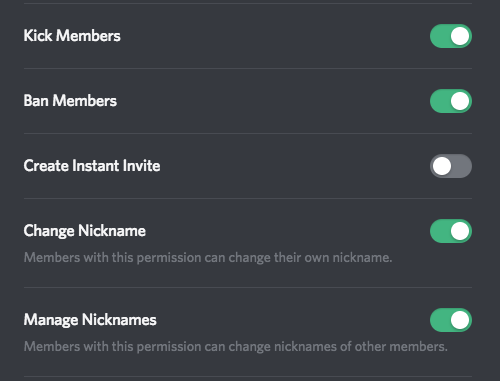Click the green track of Kick Members switch
Screen dimensions: 500x381
click(440, 36)
